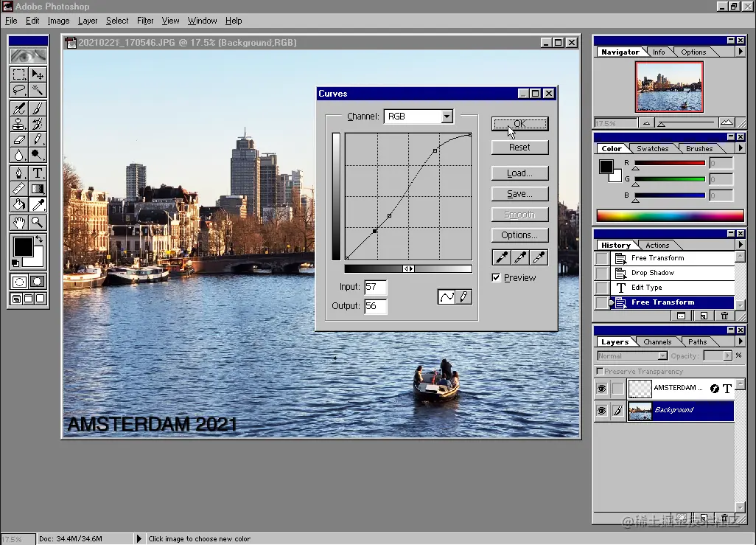The width and height of the screenshot is (756, 545).
Task: Click the Navigator zoom in icon
Action: tap(727, 122)
